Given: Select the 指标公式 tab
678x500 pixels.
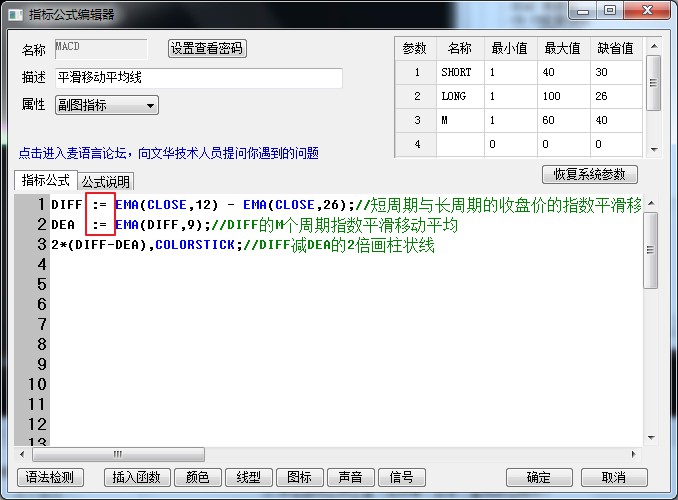Looking at the screenshot, I should tap(45, 180).
